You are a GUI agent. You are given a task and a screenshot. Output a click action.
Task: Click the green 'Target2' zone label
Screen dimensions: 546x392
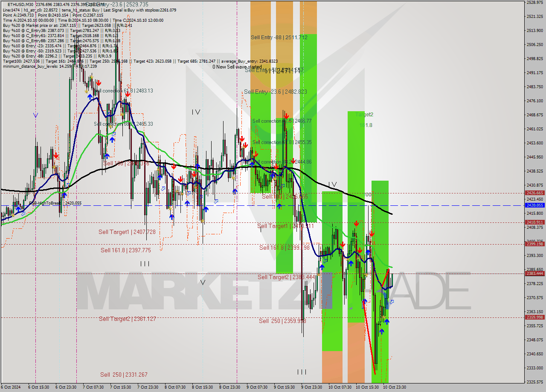pyautogui.click(x=364, y=115)
